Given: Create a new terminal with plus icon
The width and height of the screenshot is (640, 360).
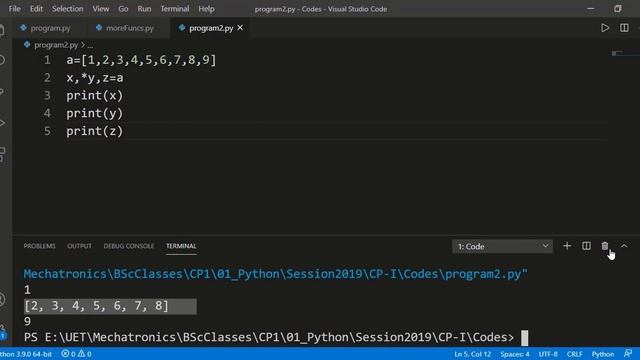Looking at the screenshot, I should (567, 246).
